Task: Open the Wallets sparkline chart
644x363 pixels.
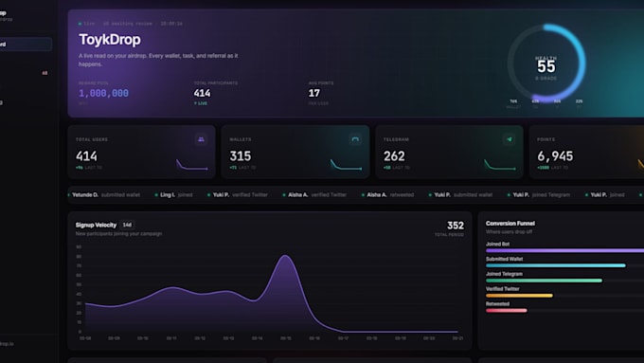Action: click(347, 165)
